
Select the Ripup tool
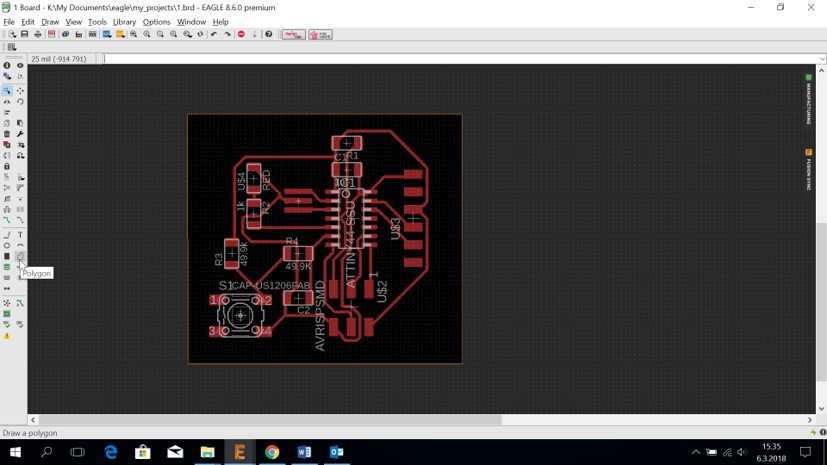20,220
